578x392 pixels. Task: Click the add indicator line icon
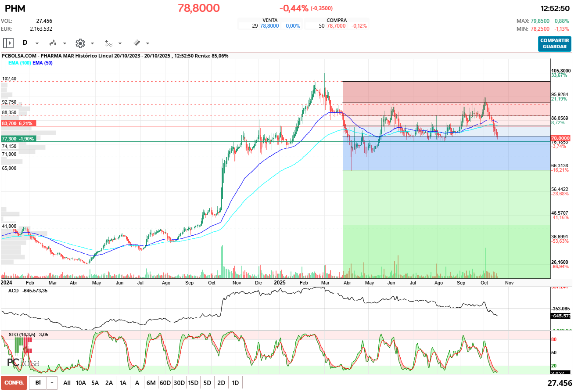click(108, 43)
